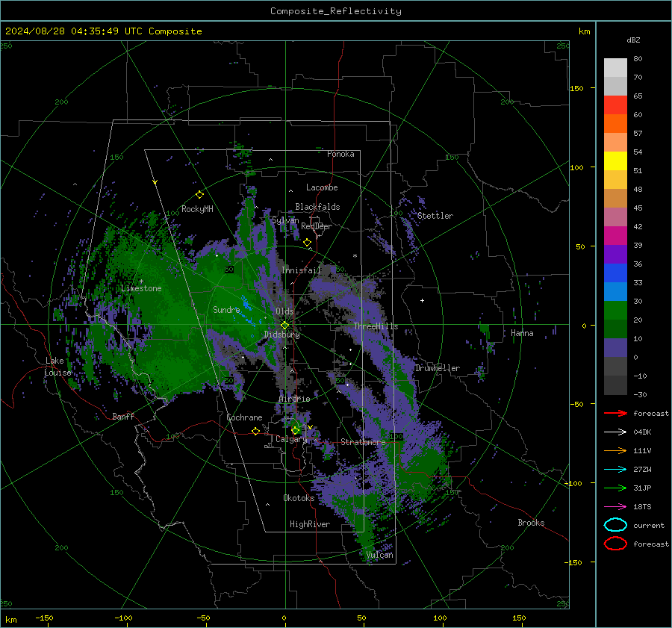Select the blue 33-36 dBZ color swatch
The image size is (672, 628).
(x=615, y=273)
